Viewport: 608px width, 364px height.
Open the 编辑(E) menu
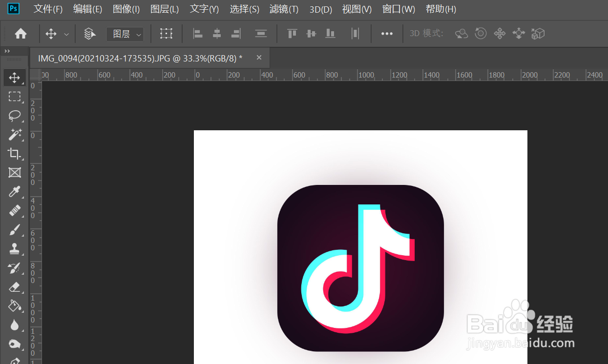[87, 9]
